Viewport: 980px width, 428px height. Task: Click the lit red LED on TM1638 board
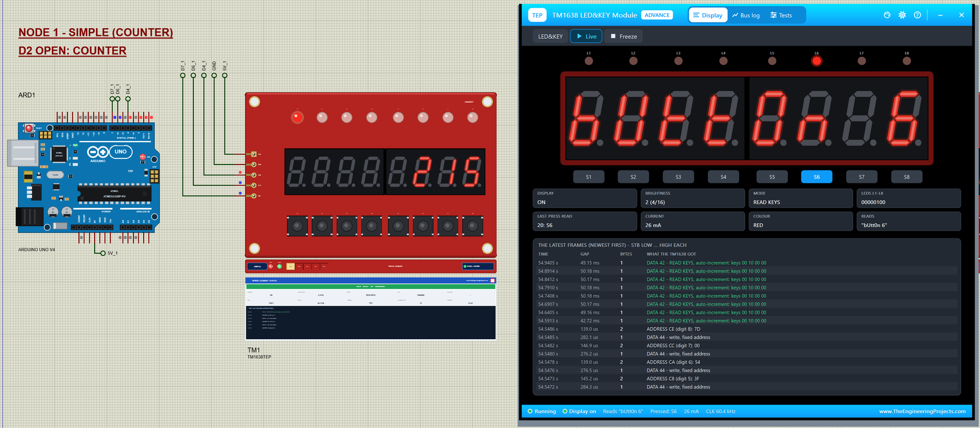pyautogui.click(x=297, y=117)
